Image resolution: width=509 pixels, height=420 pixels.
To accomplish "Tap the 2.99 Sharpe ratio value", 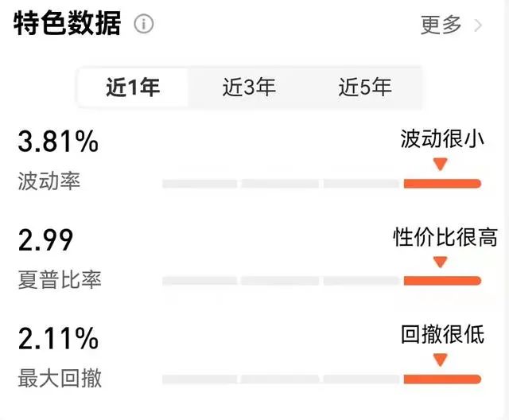I will 45,240.
